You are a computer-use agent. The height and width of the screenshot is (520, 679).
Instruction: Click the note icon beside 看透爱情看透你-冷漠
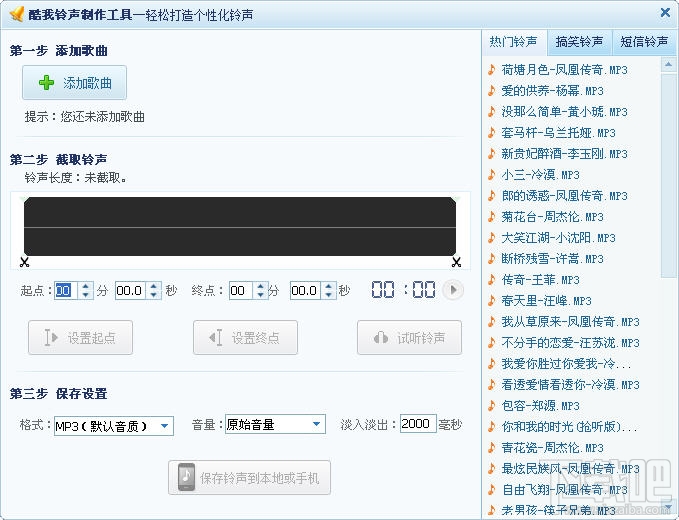[x=491, y=384]
